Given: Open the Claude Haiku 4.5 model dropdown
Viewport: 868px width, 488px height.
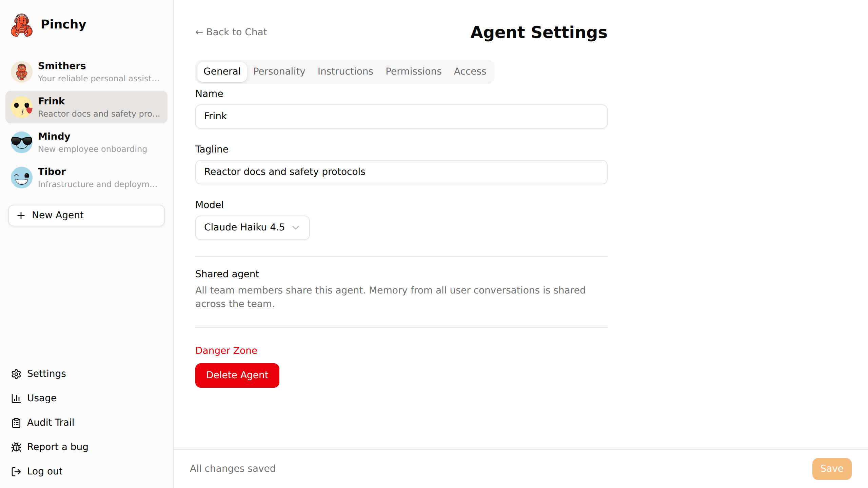Looking at the screenshot, I should 252,227.
